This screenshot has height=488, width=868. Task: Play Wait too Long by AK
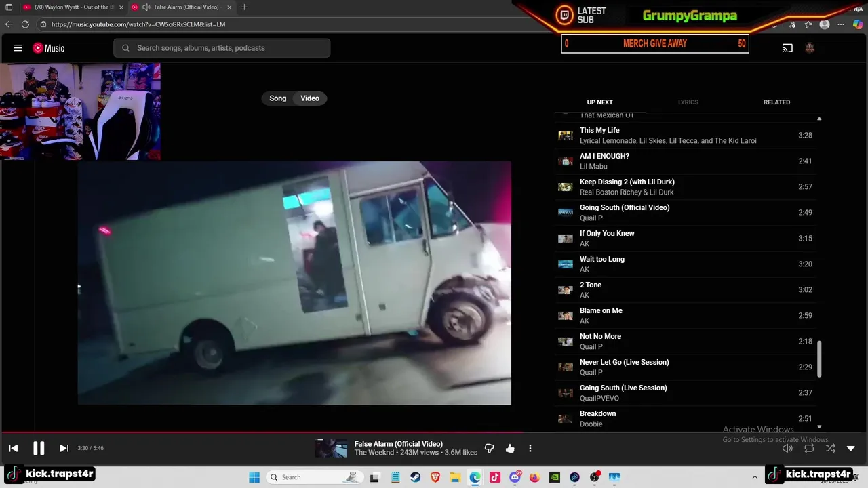(685, 264)
